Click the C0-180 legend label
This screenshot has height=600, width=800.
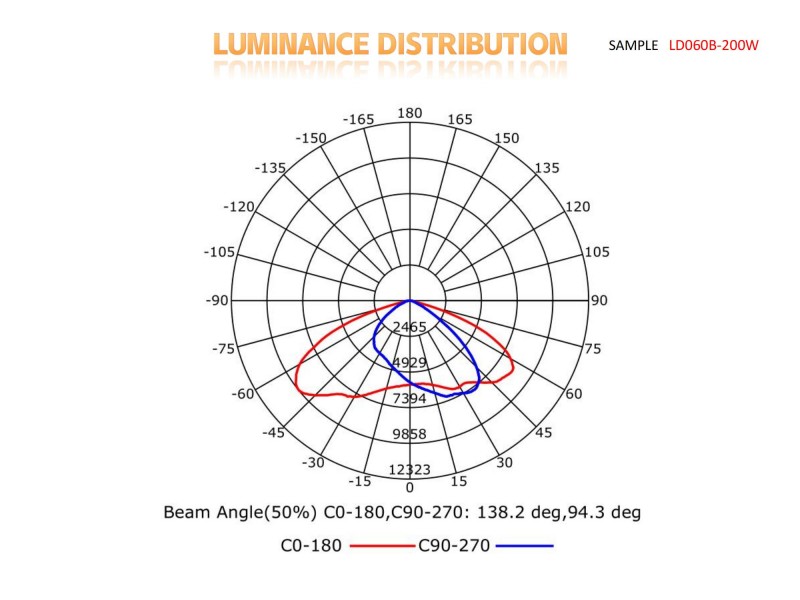(311, 546)
